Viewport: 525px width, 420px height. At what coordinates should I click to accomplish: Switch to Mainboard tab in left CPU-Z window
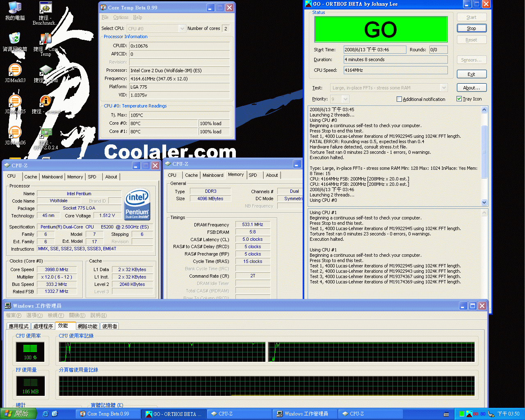[x=52, y=177]
